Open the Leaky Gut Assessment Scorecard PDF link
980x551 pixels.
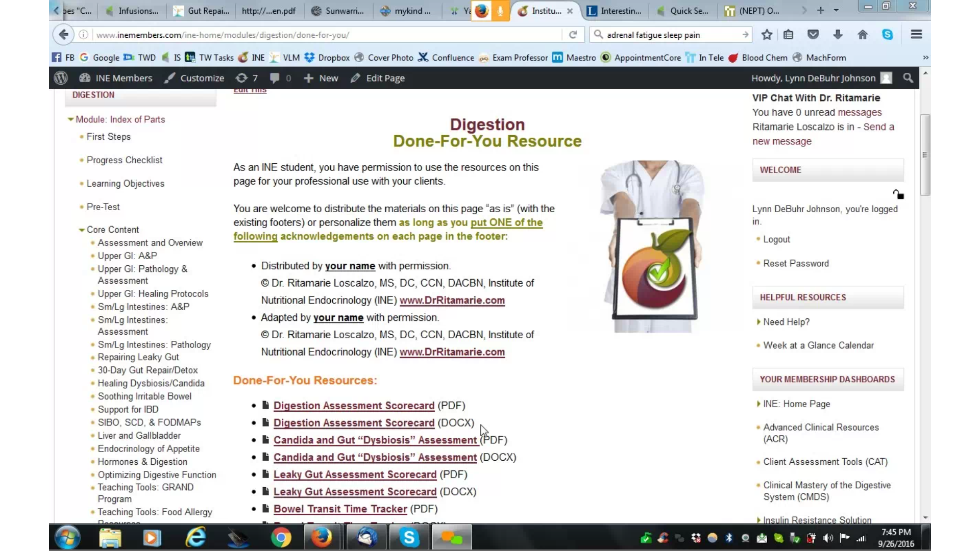[355, 474]
